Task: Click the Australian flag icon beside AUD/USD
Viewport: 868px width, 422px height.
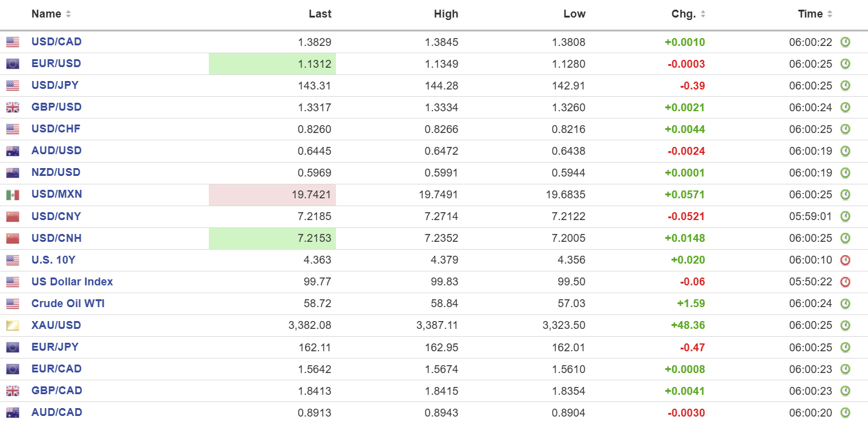Action: 13,151
